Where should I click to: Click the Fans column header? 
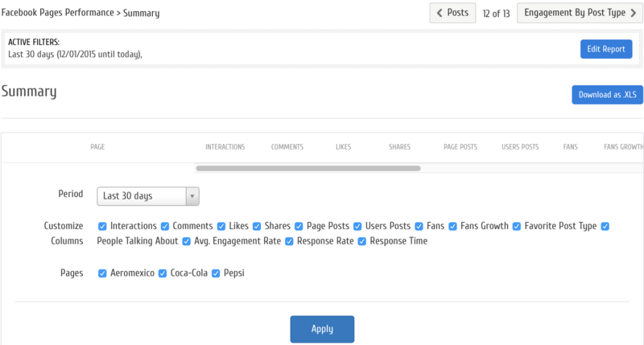pyautogui.click(x=570, y=147)
